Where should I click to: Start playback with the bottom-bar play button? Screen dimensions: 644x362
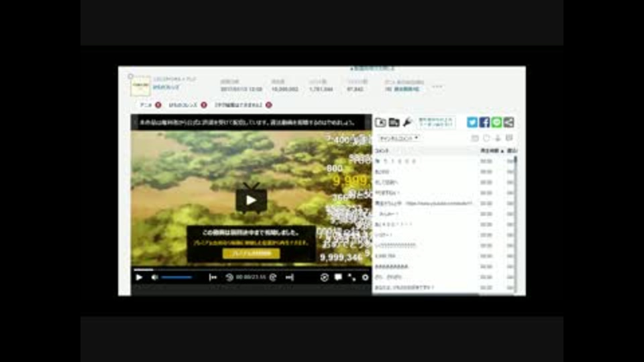click(140, 278)
